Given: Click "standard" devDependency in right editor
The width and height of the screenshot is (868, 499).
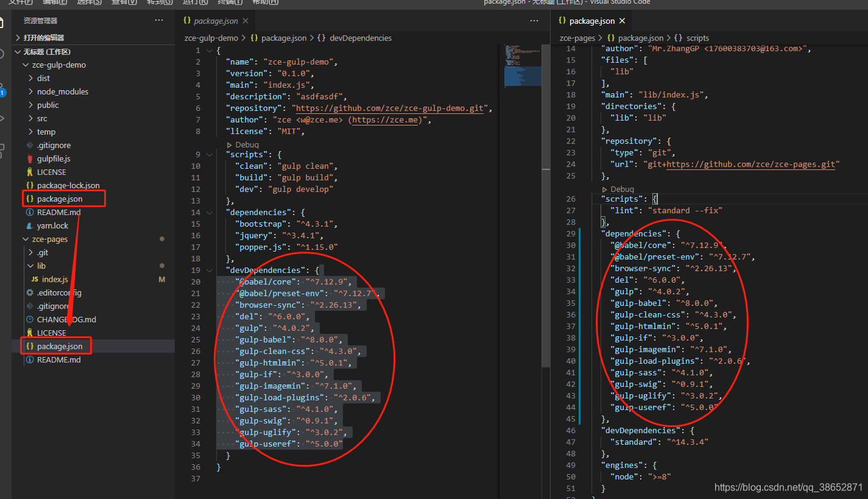Looking at the screenshot, I should click(x=633, y=442).
